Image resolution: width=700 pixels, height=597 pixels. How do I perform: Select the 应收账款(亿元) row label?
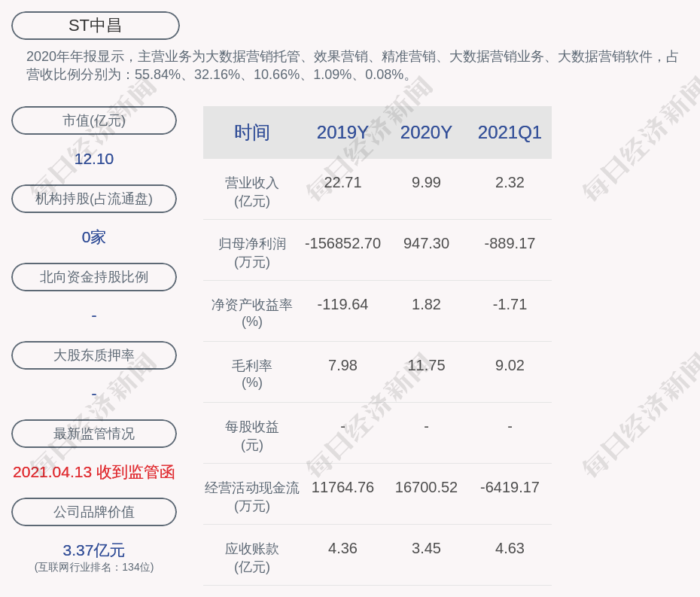pyautogui.click(x=252, y=558)
